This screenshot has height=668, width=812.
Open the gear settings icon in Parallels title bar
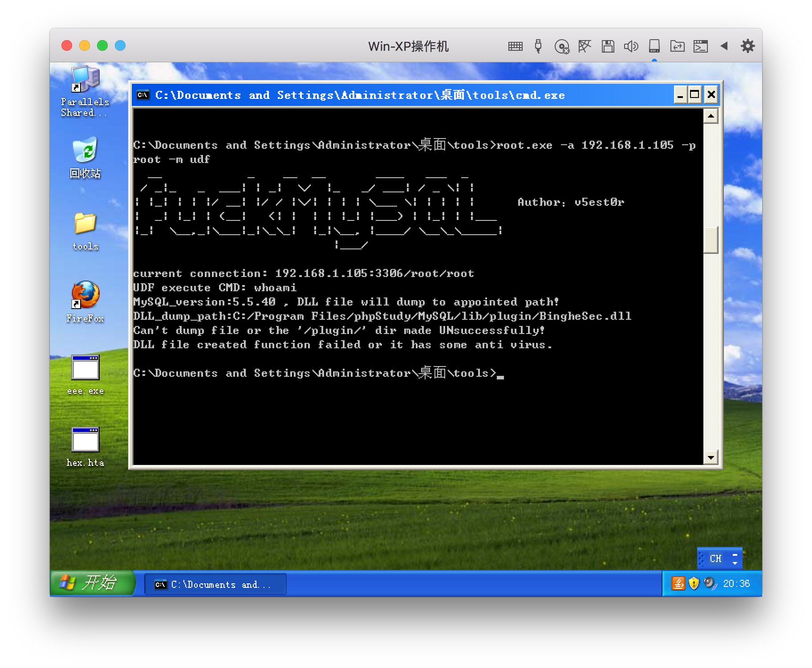747,46
